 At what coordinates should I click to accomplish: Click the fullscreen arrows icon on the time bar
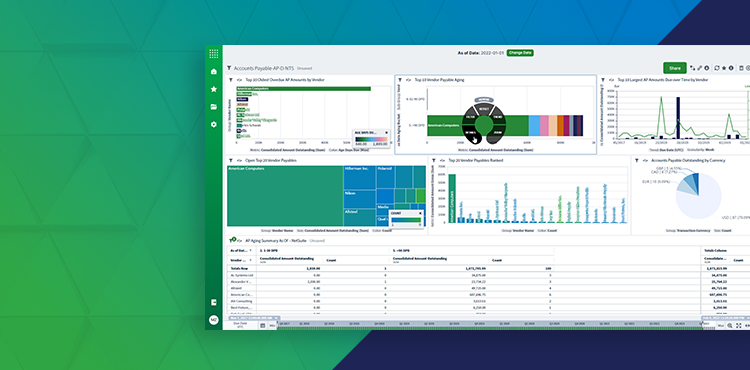pos(739,326)
